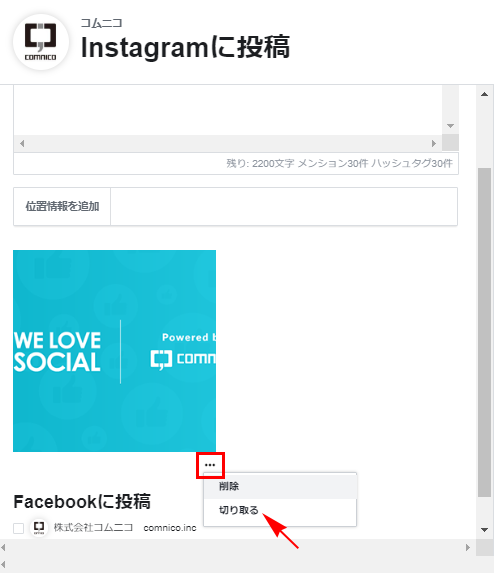
Task: Click main scrollbar down arrow
Action: point(484,530)
